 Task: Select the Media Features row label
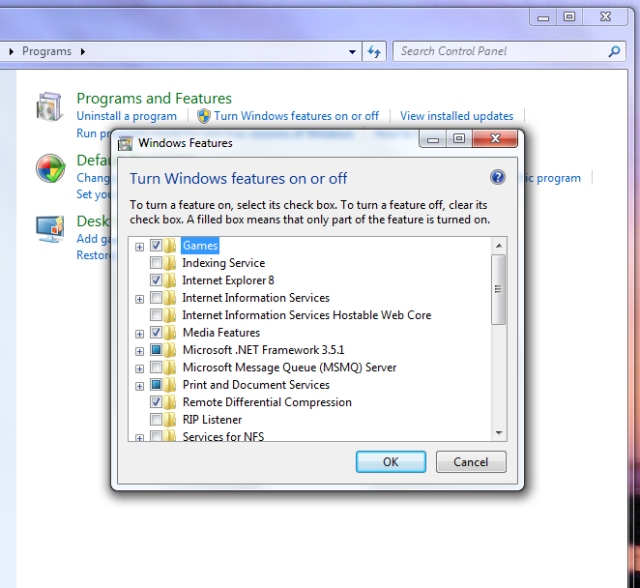click(x=221, y=333)
